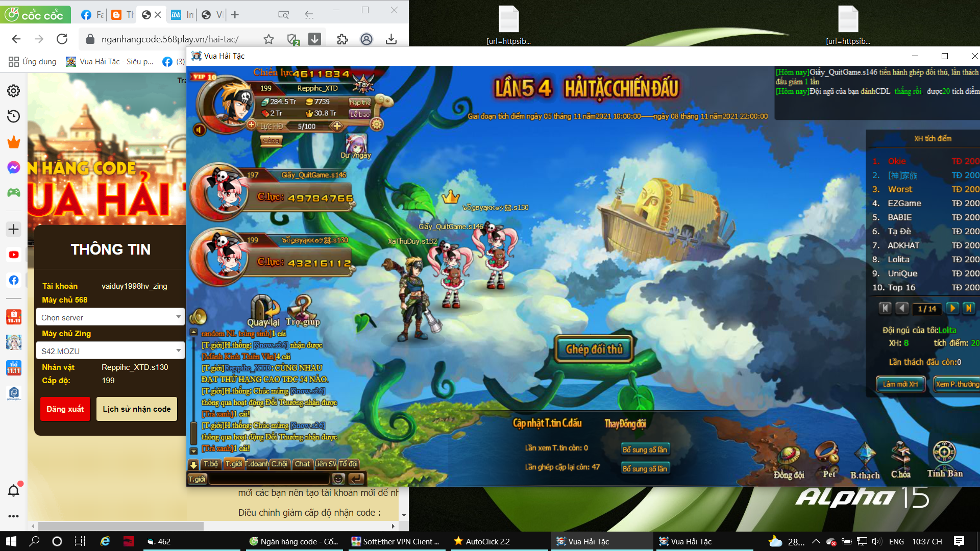
Task: Click Ghép đối thủ match button
Action: tap(594, 349)
